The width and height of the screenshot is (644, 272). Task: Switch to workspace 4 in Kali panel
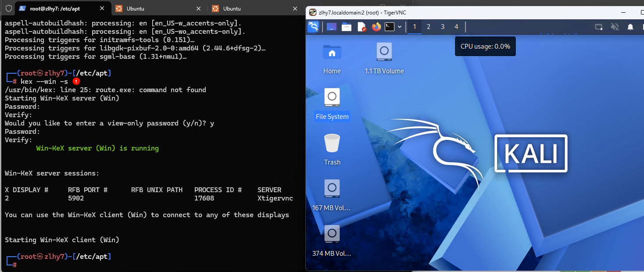tap(456, 27)
